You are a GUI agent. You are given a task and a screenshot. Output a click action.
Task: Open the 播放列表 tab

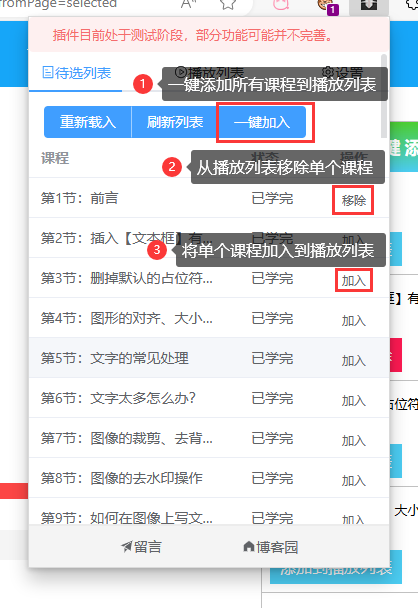tap(209, 72)
